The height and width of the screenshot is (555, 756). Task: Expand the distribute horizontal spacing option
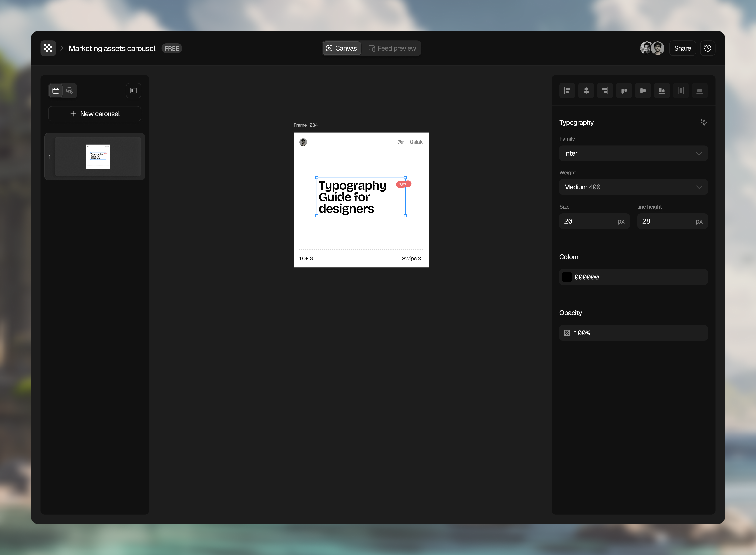(681, 90)
